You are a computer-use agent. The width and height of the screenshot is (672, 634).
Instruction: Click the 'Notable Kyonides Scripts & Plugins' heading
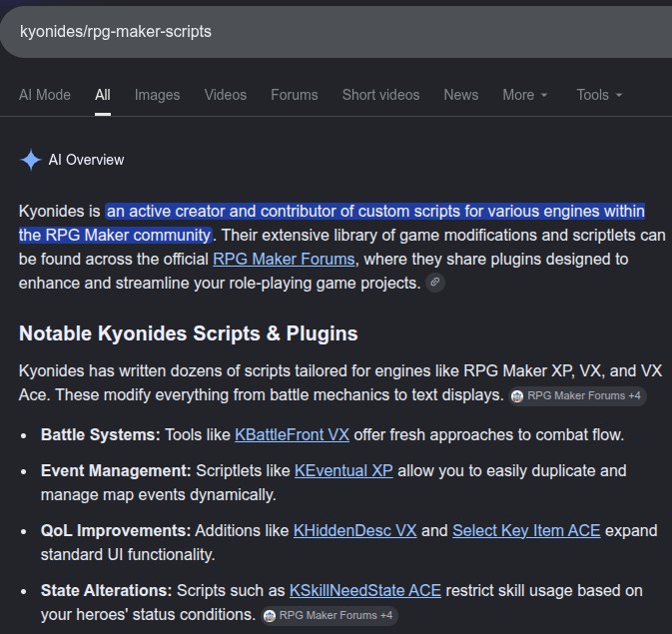coord(188,333)
